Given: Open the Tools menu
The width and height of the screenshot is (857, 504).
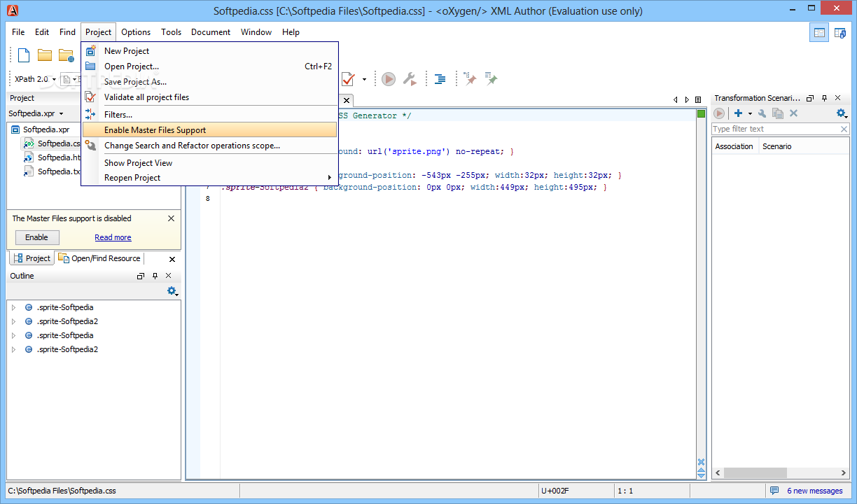Looking at the screenshot, I should (171, 32).
